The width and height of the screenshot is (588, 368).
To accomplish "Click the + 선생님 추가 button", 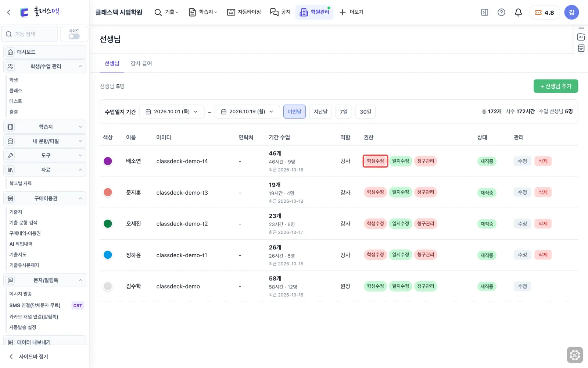I will pos(556,86).
